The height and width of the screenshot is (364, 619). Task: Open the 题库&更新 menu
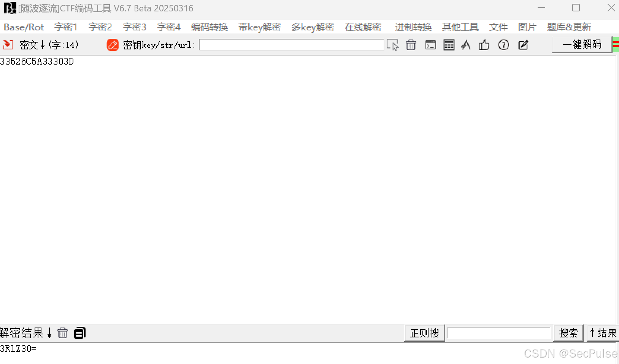[x=569, y=27]
